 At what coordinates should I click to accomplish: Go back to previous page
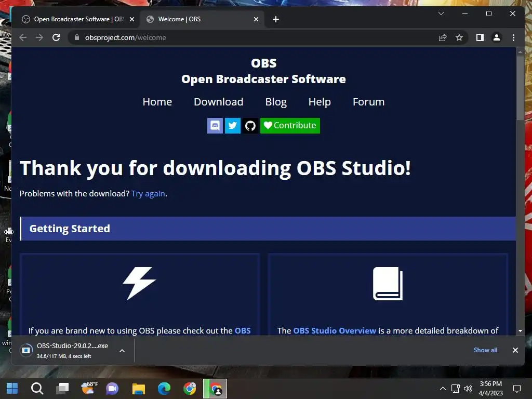point(23,37)
